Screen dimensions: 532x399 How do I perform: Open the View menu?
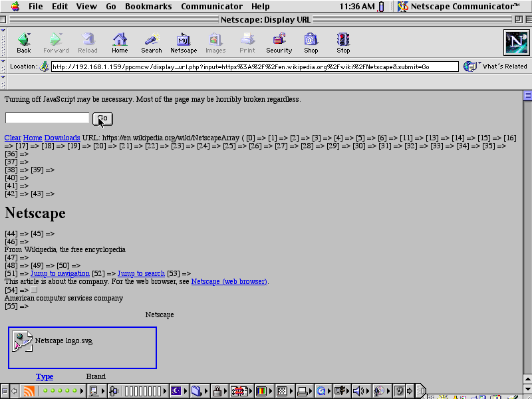point(86,6)
